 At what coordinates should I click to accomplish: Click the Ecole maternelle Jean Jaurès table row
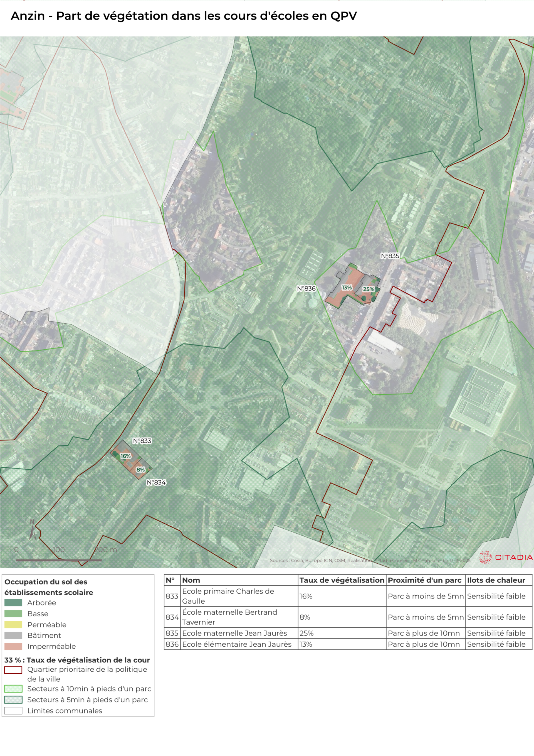click(x=234, y=633)
